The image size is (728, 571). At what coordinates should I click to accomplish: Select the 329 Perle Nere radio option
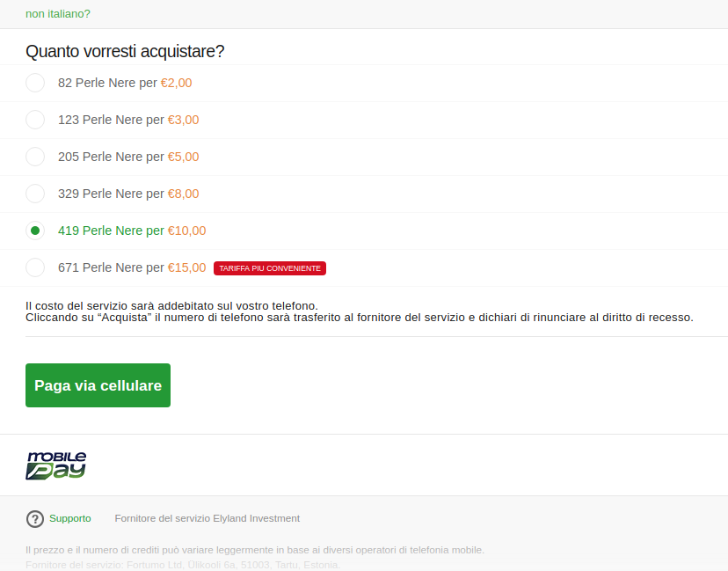click(35, 194)
